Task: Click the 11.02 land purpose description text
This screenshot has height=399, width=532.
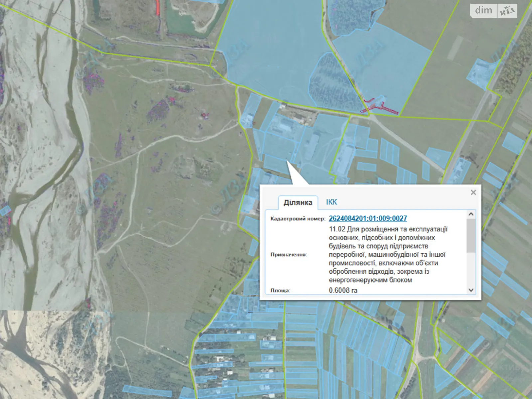Action: [x=388, y=254]
